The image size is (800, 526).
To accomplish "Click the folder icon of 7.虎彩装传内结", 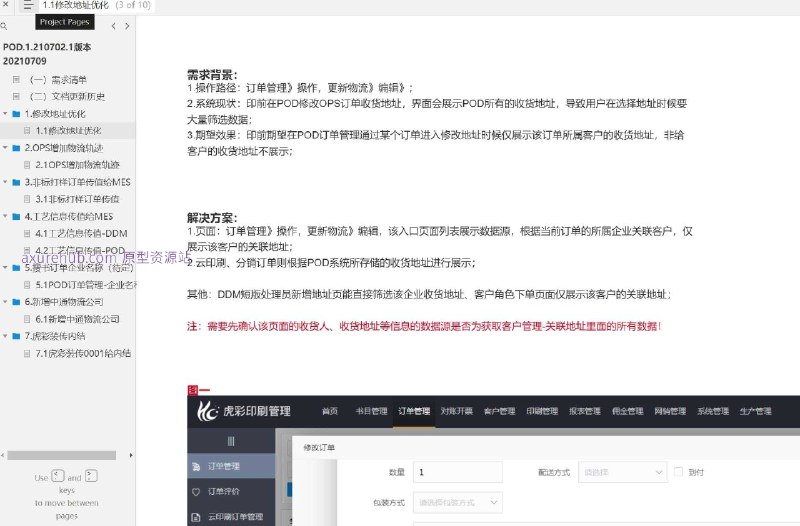I will coord(16,336).
